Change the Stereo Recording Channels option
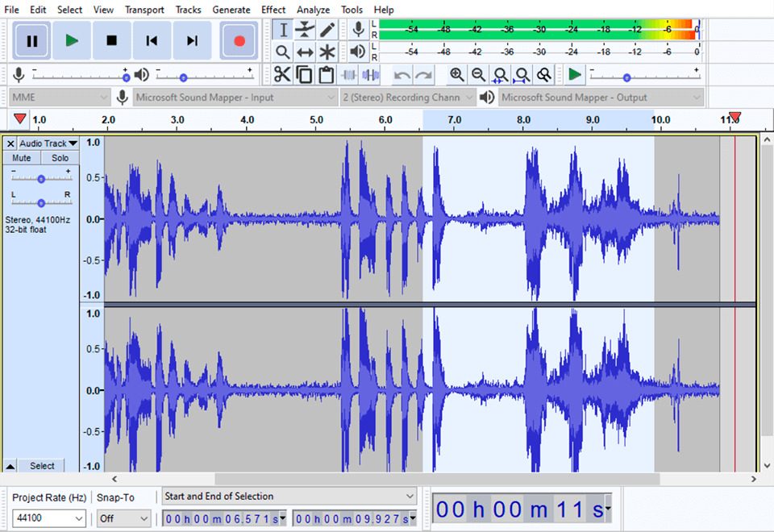Viewport: 774px width, 532px height. click(x=407, y=97)
